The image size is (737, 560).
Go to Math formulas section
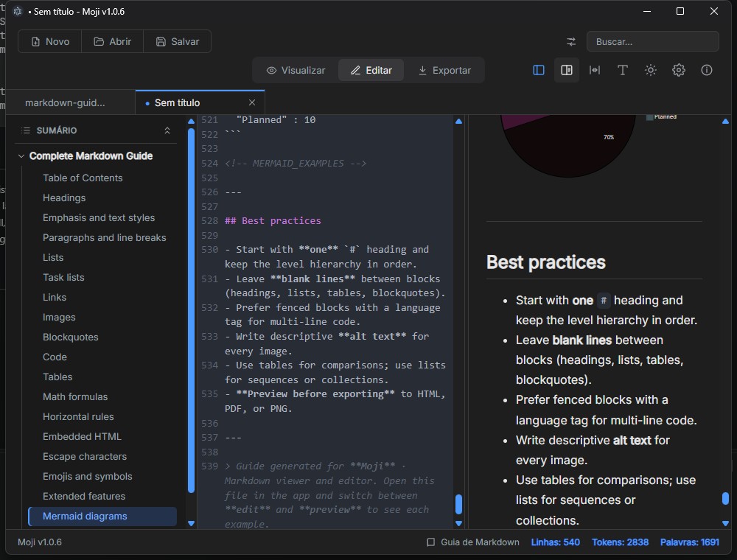click(x=75, y=397)
